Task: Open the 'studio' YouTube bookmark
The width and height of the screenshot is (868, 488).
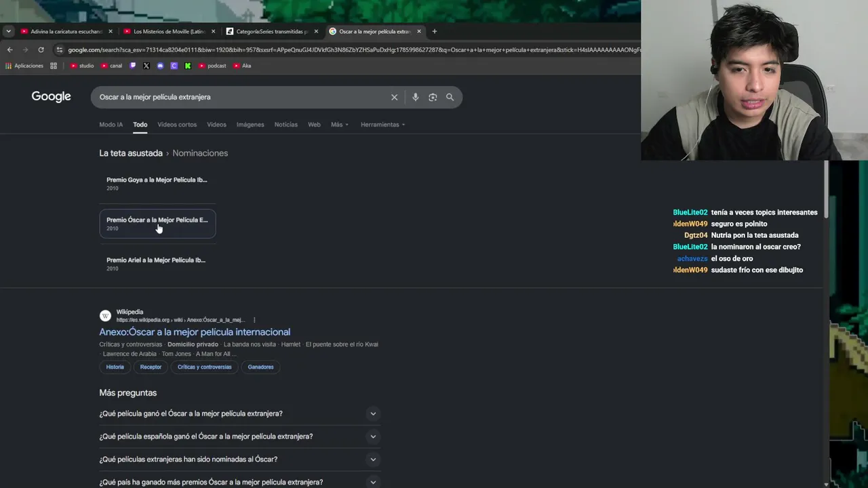Action: point(82,66)
